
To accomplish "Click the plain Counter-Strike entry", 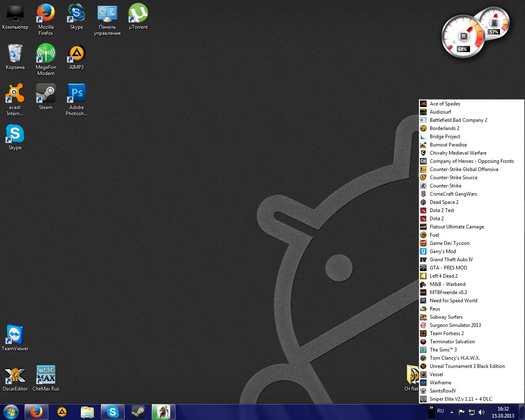I will tap(472, 186).
